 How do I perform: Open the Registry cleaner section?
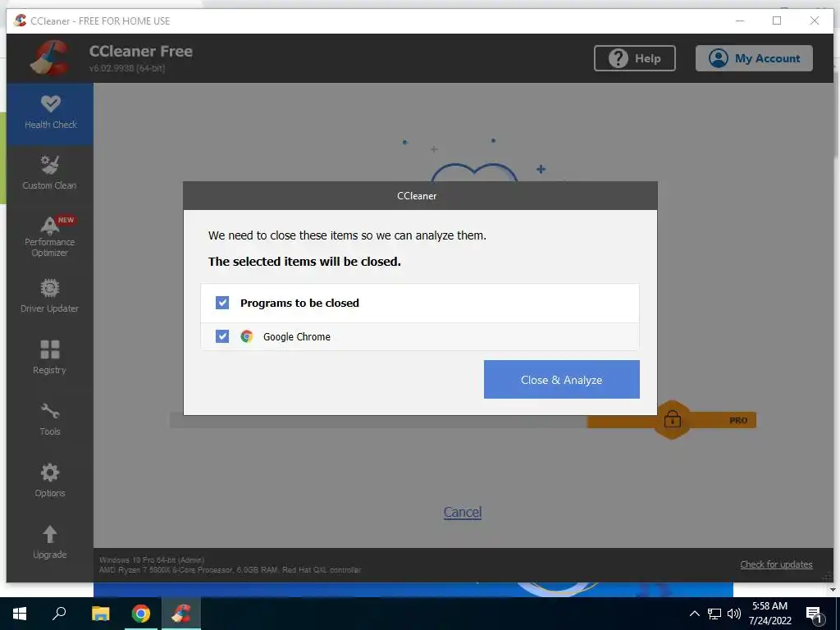tap(50, 358)
